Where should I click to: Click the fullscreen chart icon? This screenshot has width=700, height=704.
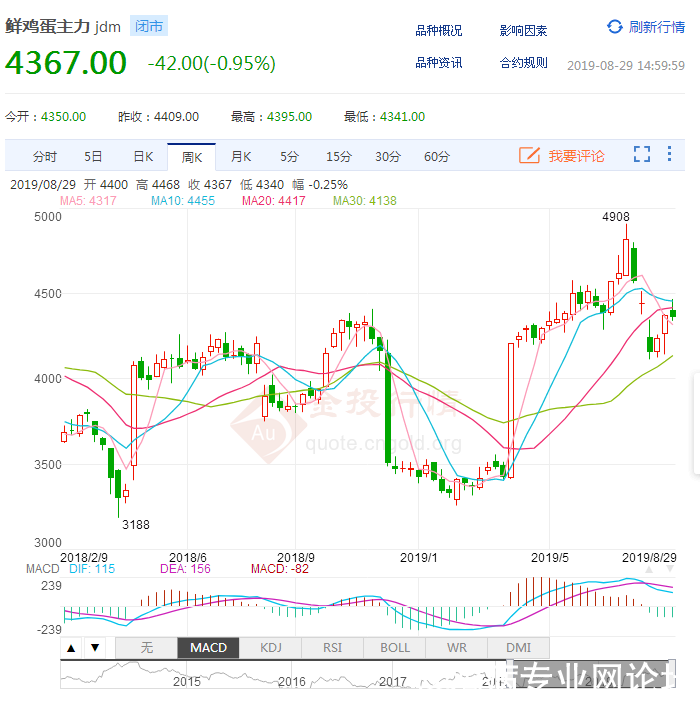[x=642, y=155]
